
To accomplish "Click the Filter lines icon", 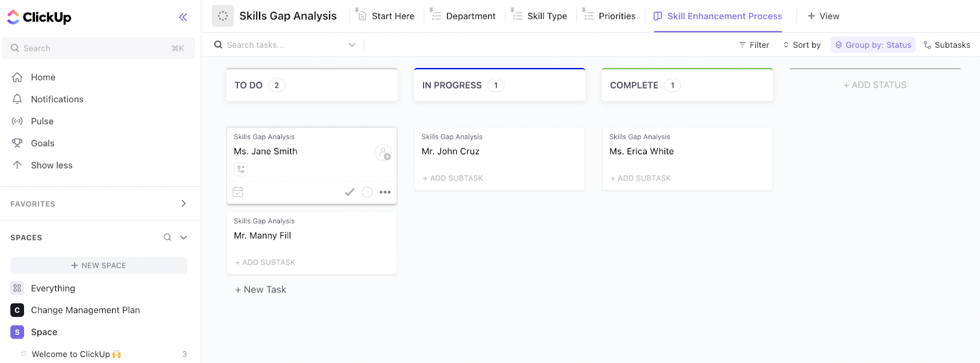I will [x=742, y=45].
